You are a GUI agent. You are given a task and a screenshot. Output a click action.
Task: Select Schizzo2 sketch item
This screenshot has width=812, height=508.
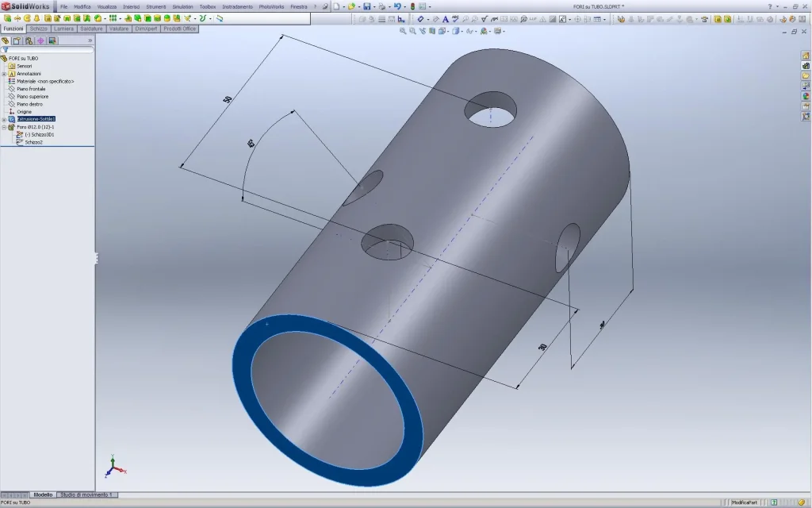33,142
